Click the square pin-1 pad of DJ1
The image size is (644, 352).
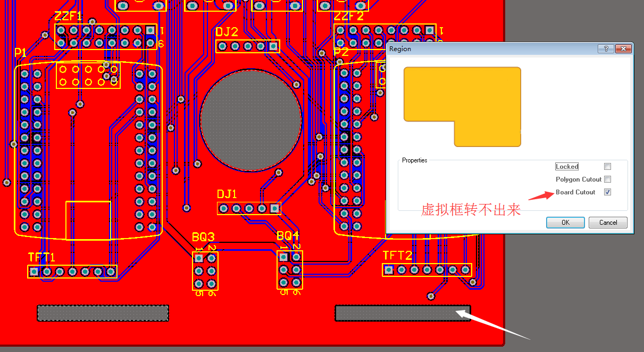274,208
